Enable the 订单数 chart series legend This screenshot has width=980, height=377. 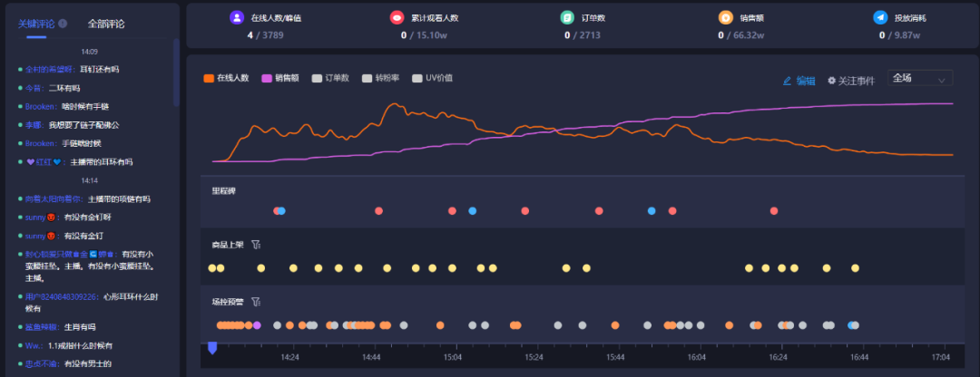330,79
